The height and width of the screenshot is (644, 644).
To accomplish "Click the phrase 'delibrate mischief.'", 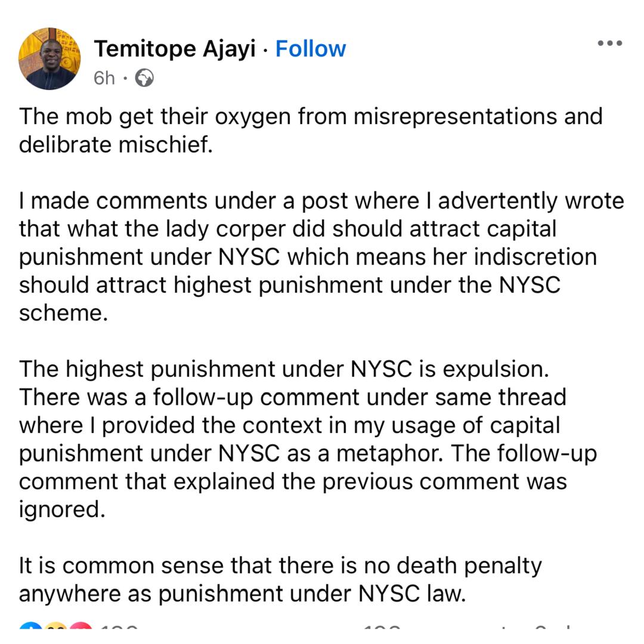I will coord(116,144).
